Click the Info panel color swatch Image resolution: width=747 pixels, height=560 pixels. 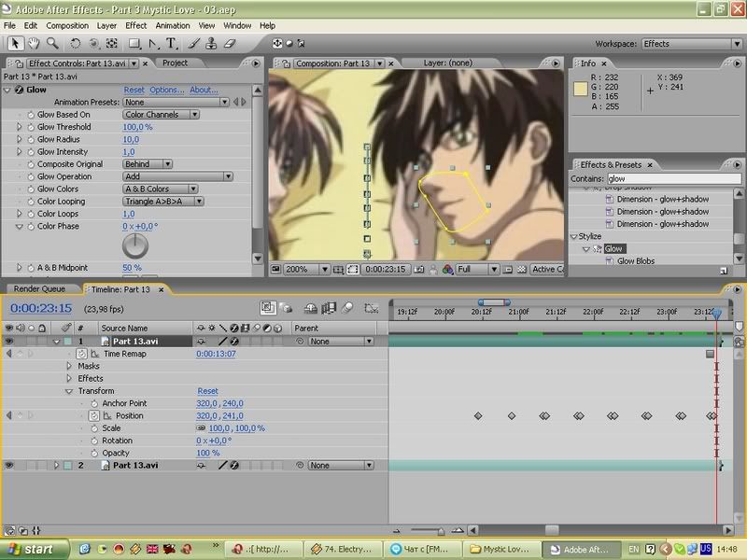point(580,89)
